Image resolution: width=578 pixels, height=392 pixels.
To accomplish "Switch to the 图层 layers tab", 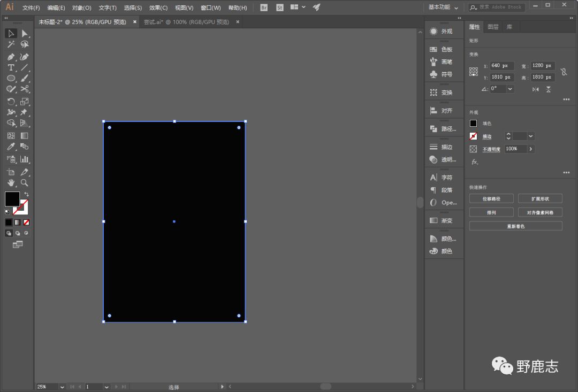I will tap(493, 27).
